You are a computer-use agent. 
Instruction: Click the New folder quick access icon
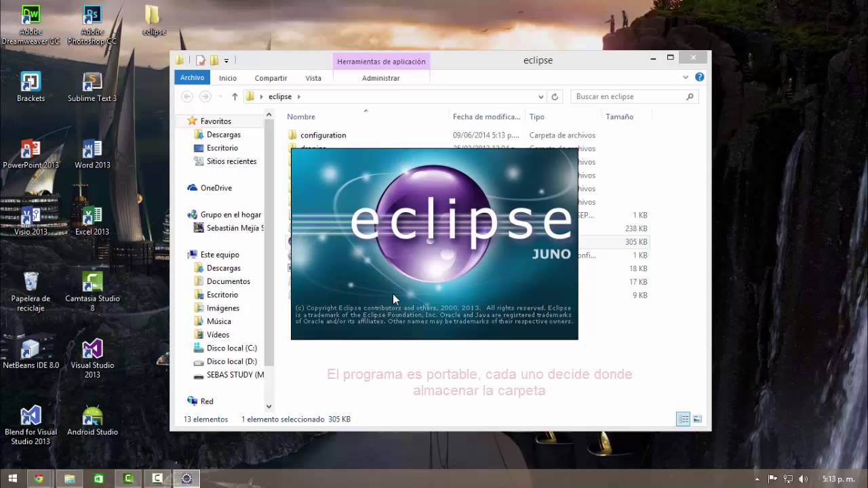point(214,60)
